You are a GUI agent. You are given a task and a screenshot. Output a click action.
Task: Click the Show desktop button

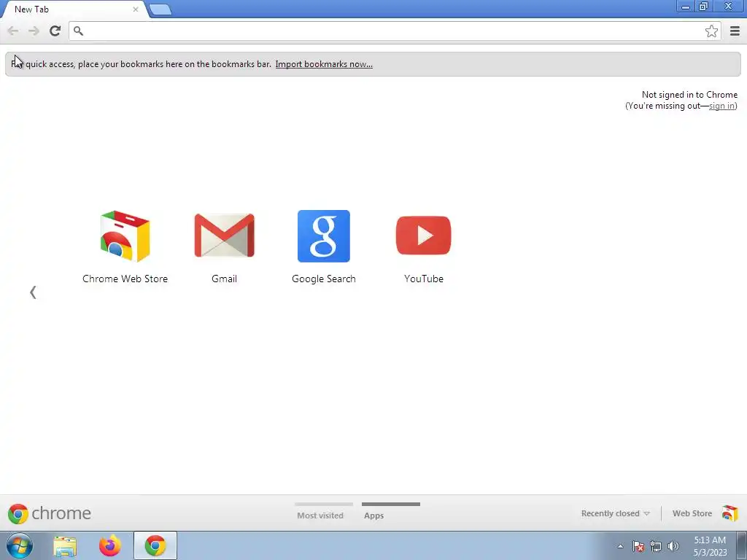(742, 545)
